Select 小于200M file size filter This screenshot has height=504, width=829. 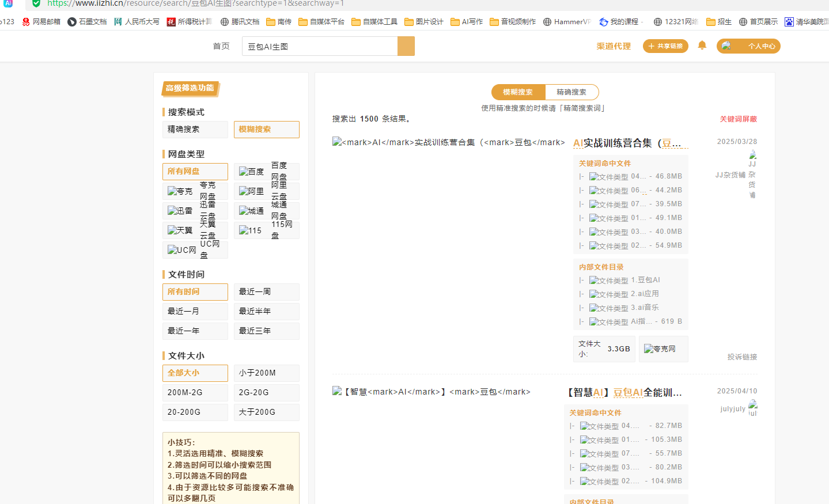pyautogui.click(x=266, y=373)
